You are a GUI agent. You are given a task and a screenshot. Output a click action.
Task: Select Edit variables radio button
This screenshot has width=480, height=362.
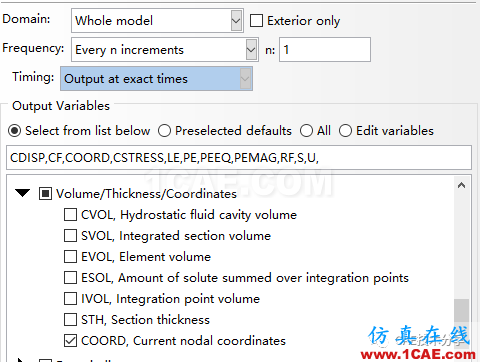coord(345,131)
